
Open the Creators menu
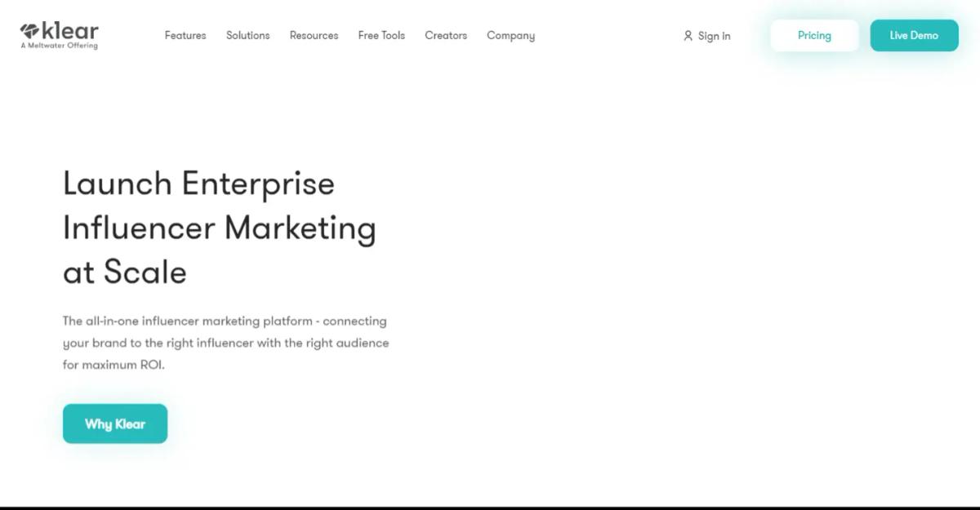[x=446, y=35]
